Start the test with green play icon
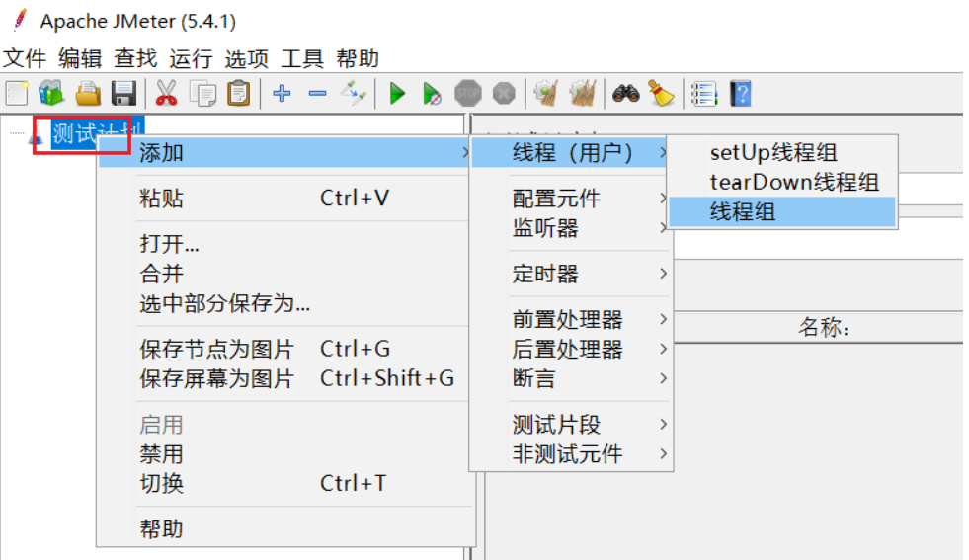 [397, 94]
